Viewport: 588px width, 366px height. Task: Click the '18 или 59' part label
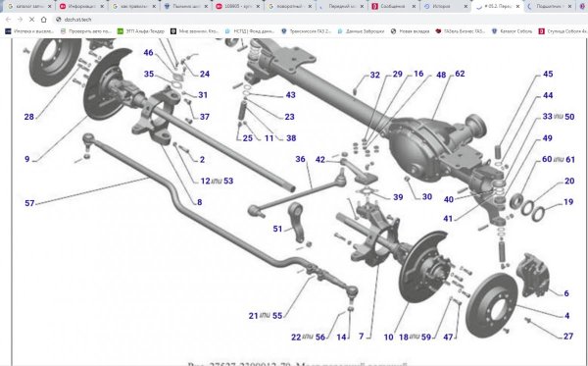[415, 338]
